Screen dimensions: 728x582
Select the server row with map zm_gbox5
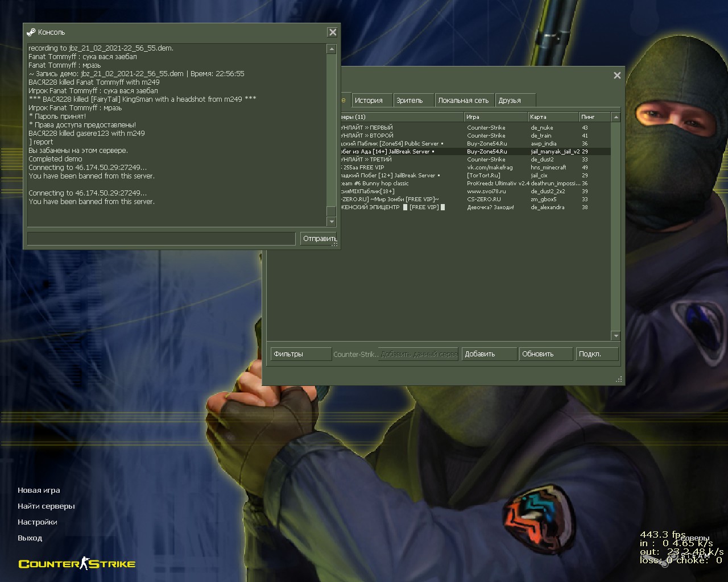click(475, 199)
